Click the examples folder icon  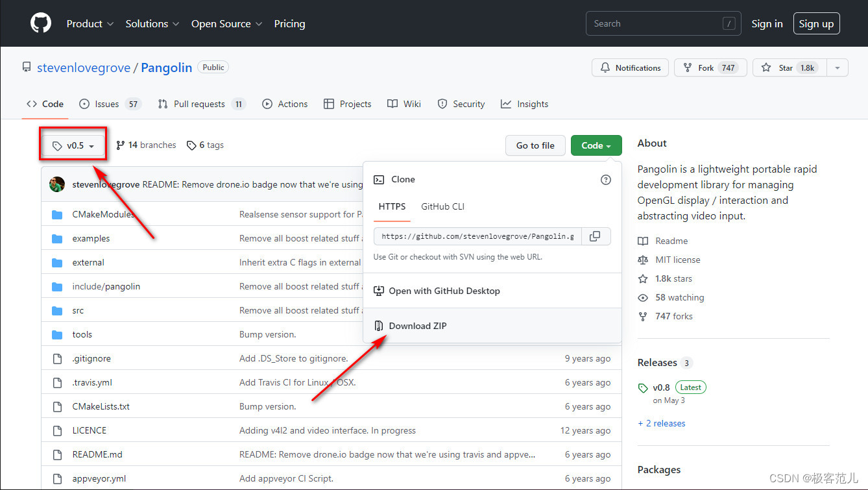tap(57, 239)
